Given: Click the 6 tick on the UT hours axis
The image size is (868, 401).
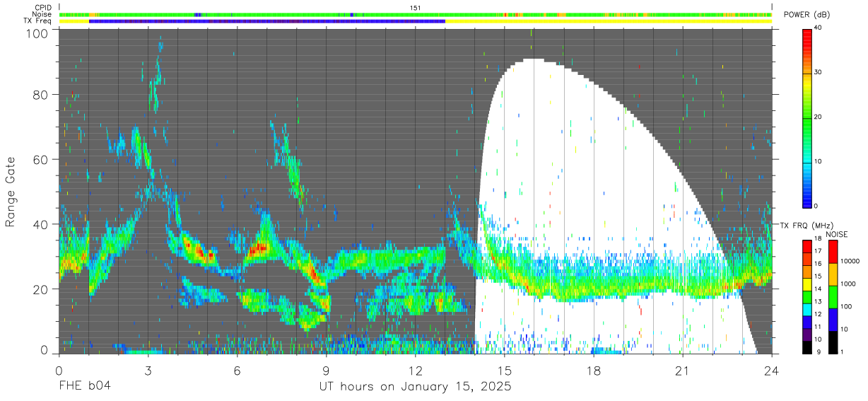Looking at the screenshot, I should 237,371.
